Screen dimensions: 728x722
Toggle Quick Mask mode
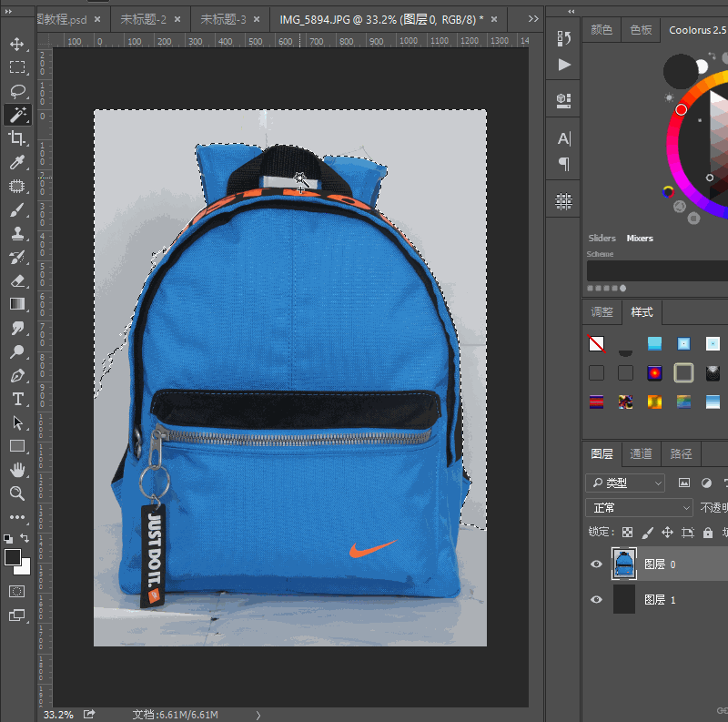pos(17,592)
